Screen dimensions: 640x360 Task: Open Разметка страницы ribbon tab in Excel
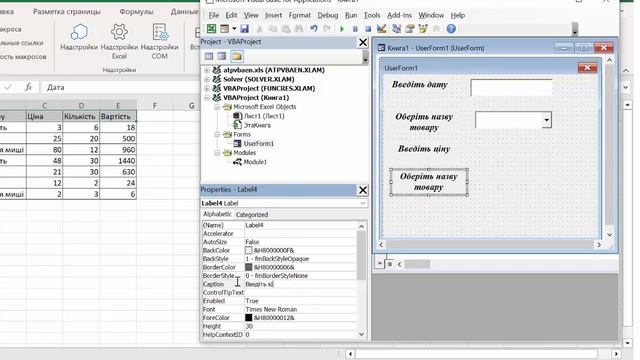67,12
